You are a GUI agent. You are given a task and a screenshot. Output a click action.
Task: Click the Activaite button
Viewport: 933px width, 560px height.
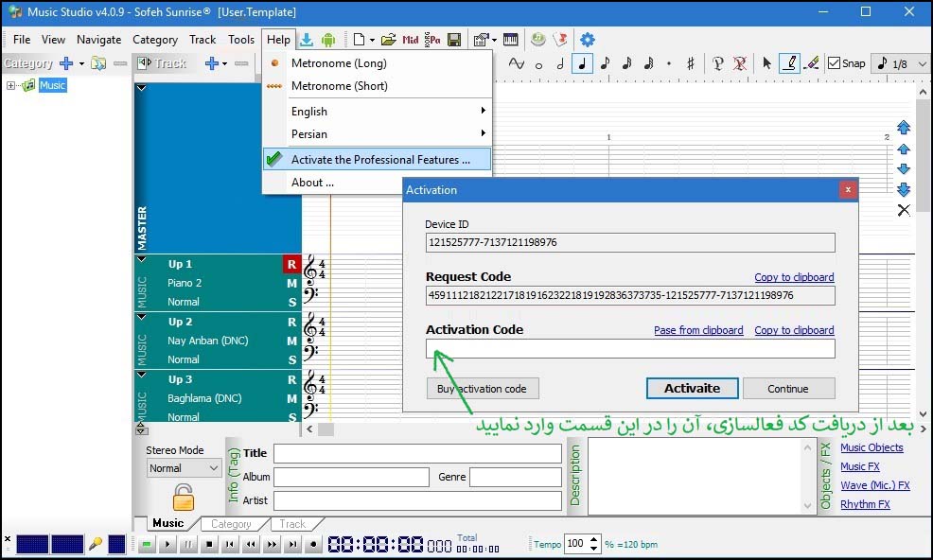click(692, 389)
